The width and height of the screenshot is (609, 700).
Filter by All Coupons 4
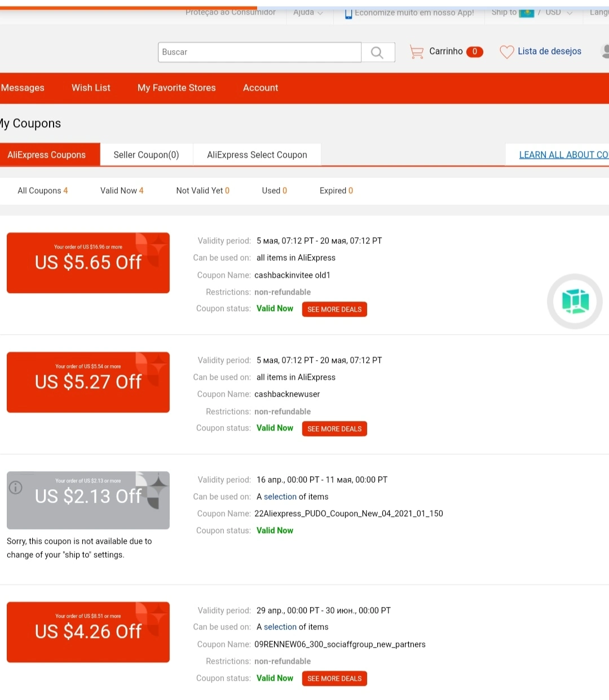pos(43,190)
